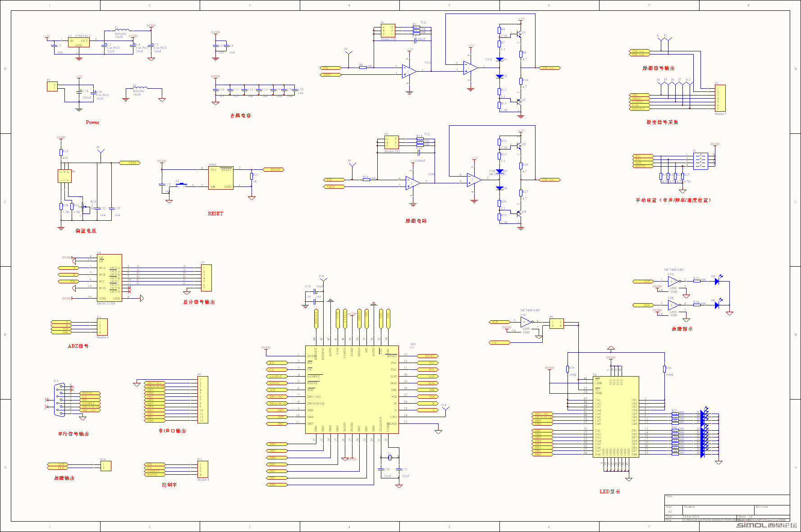Select the SOE port feeding U5C inverter
The height and width of the screenshot is (532, 801).
coord(500,322)
